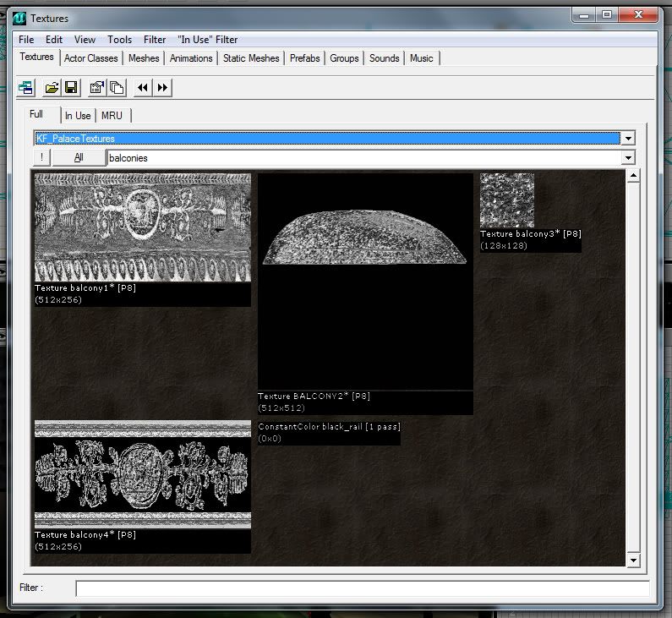Save package using the floppy disk icon

click(71, 87)
